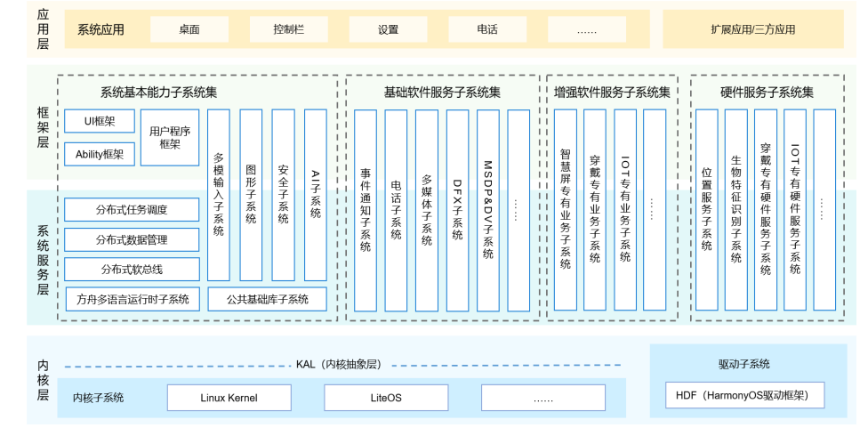Select the UI框架 box
868x436 pixels.
[x=99, y=121]
